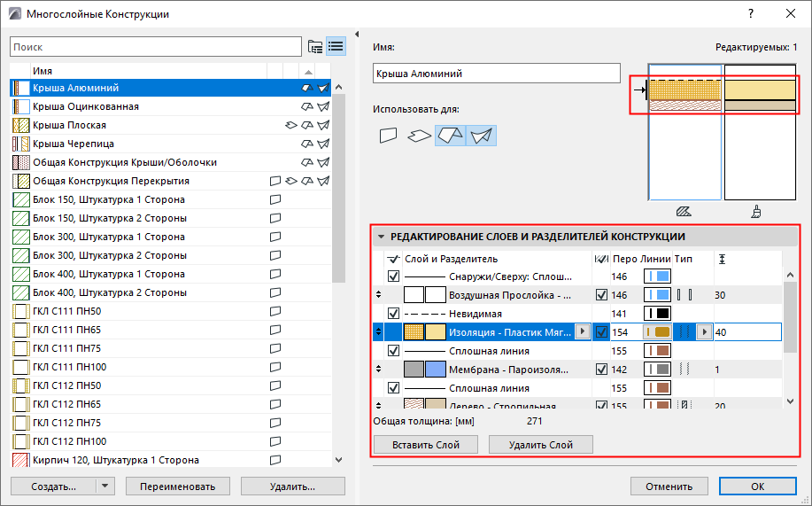Switch to flat list view icon
The height and width of the screenshot is (506, 812).
pos(336,47)
